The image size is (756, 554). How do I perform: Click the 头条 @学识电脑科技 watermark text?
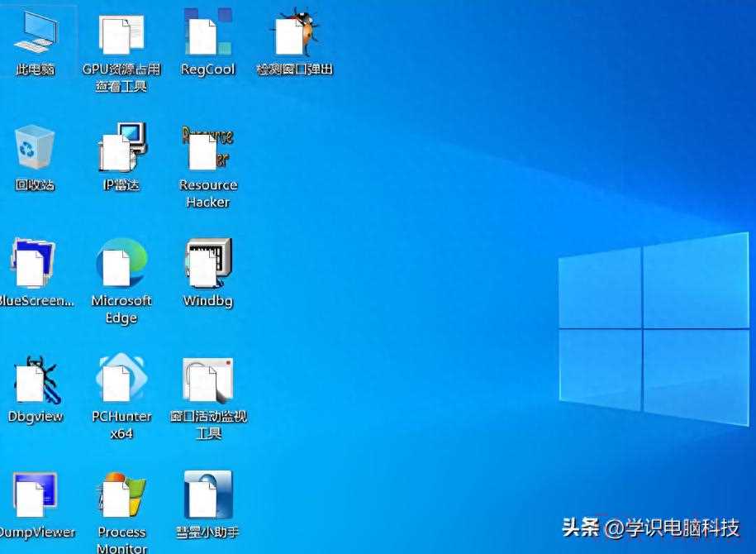(x=650, y=527)
